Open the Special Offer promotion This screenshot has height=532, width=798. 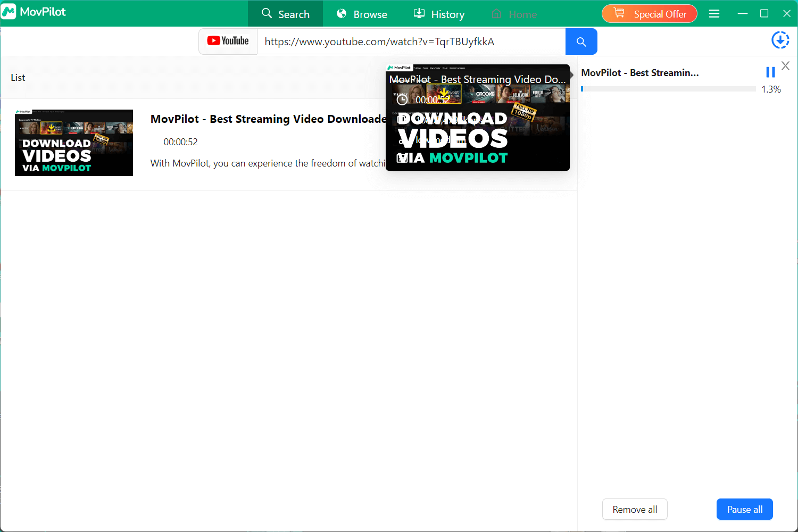(x=660, y=14)
